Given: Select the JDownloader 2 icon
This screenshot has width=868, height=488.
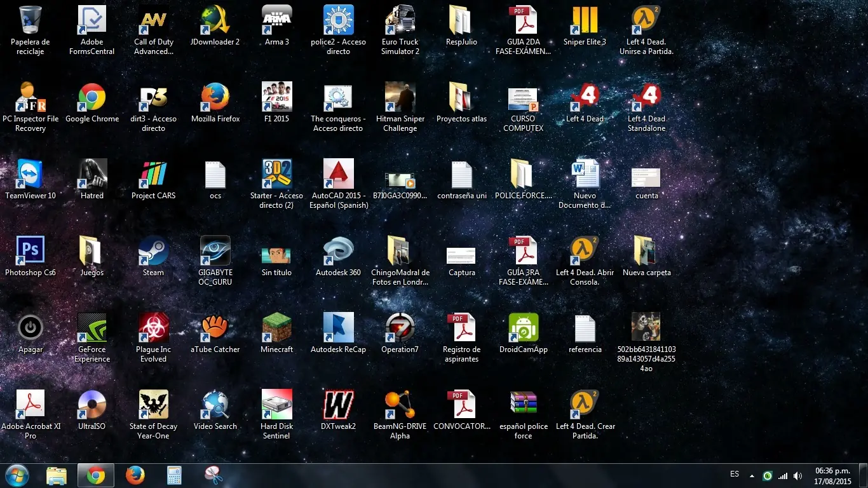Looking at the screenshot, I should [215, 20].
